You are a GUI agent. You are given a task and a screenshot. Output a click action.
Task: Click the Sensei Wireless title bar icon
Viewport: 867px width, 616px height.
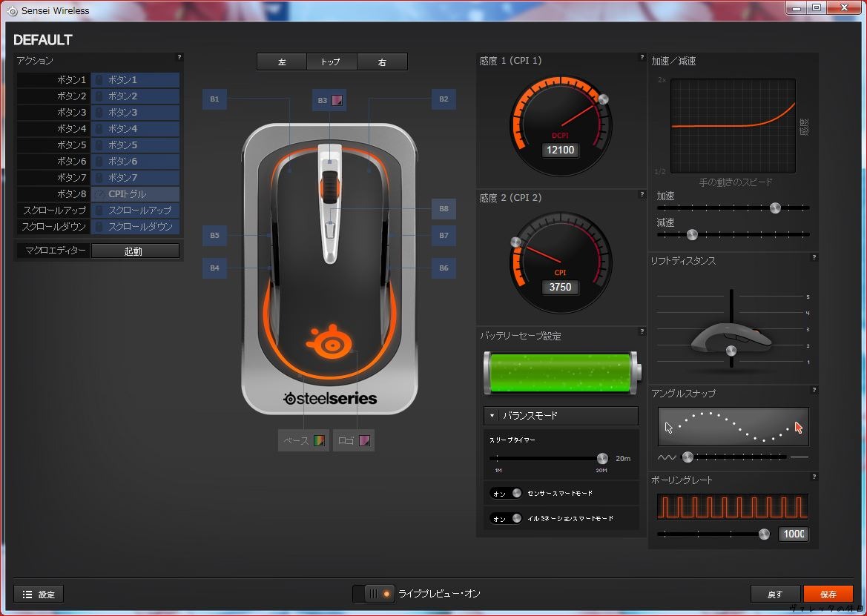(12, 10)
